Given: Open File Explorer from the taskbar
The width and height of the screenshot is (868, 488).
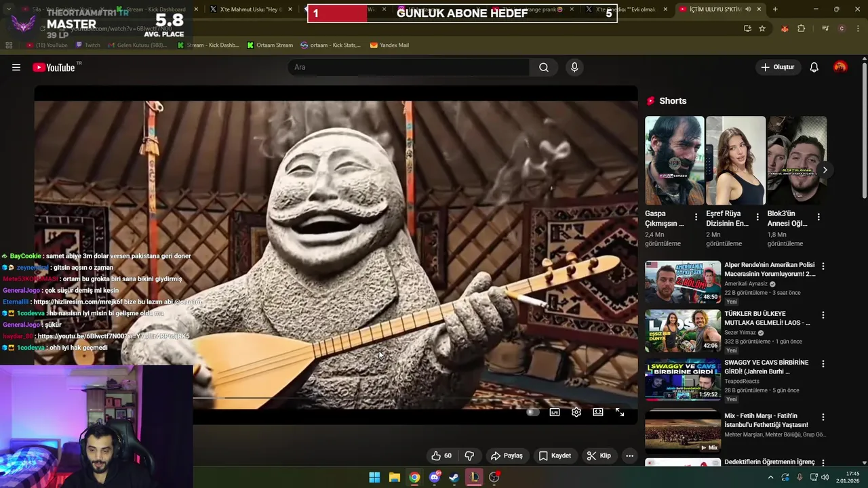Looking at the screenshot, I should [395, 477].
